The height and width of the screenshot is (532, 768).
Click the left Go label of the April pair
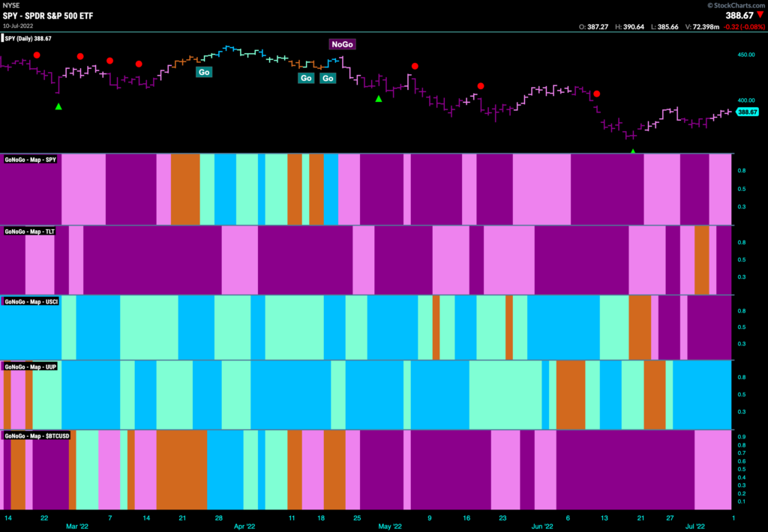tap(306, 78)
